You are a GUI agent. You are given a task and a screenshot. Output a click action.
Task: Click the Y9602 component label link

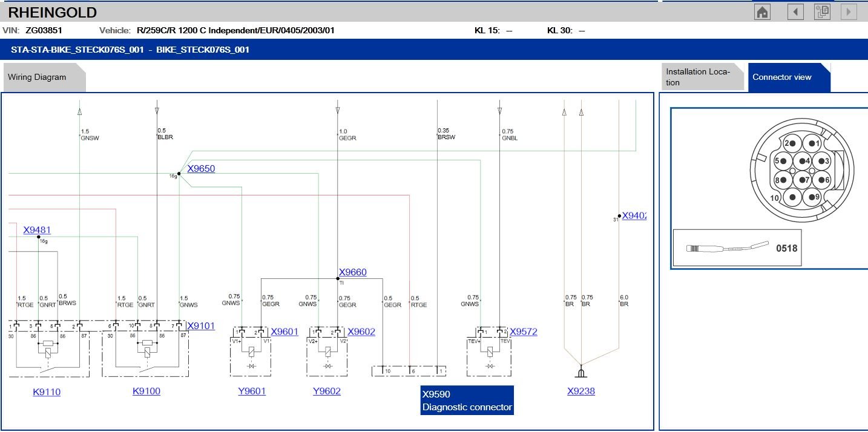326,391
